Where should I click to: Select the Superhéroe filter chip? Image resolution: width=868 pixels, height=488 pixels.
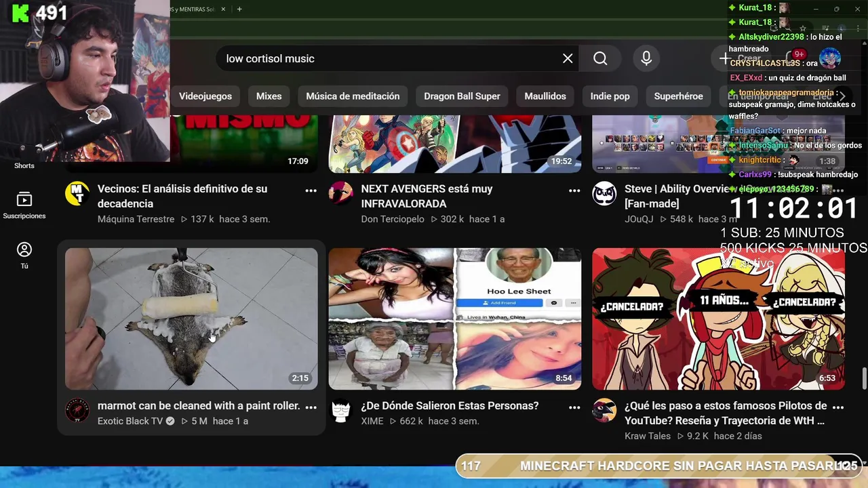678,96
